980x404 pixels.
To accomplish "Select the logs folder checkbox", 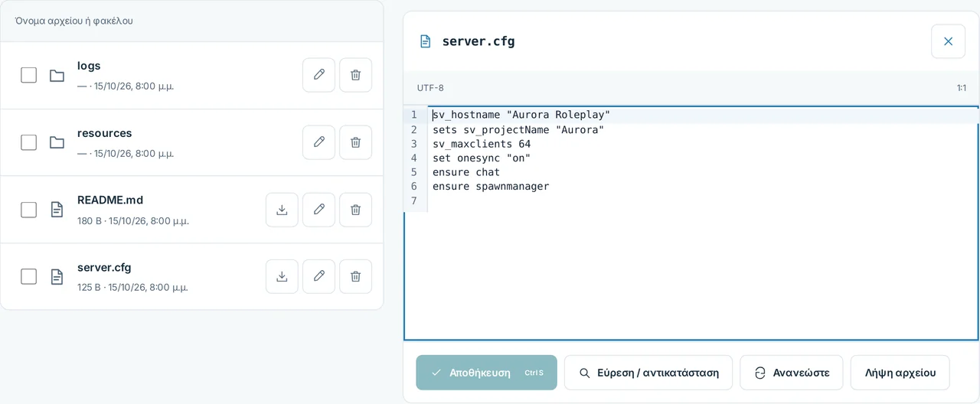I will pos(28,75).
